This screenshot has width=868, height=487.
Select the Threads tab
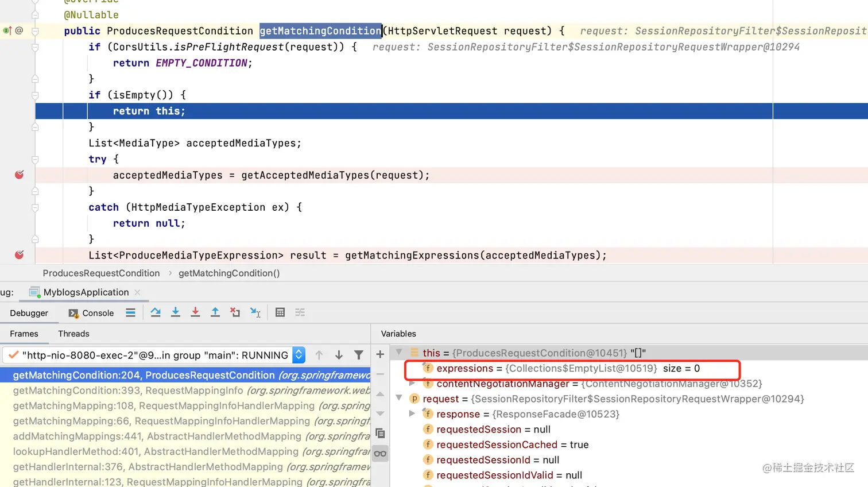pos(73,334)
